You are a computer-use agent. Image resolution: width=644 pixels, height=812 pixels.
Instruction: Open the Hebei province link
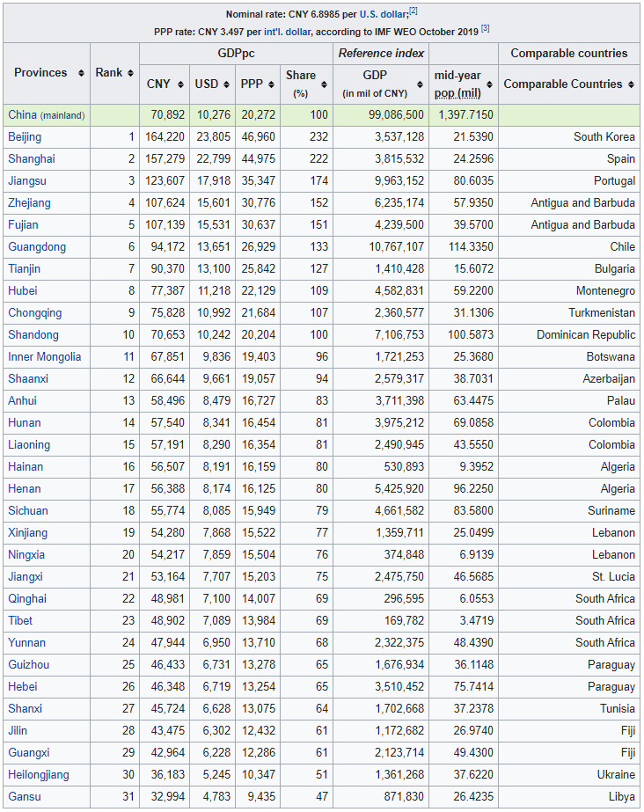tap(23, 687)
